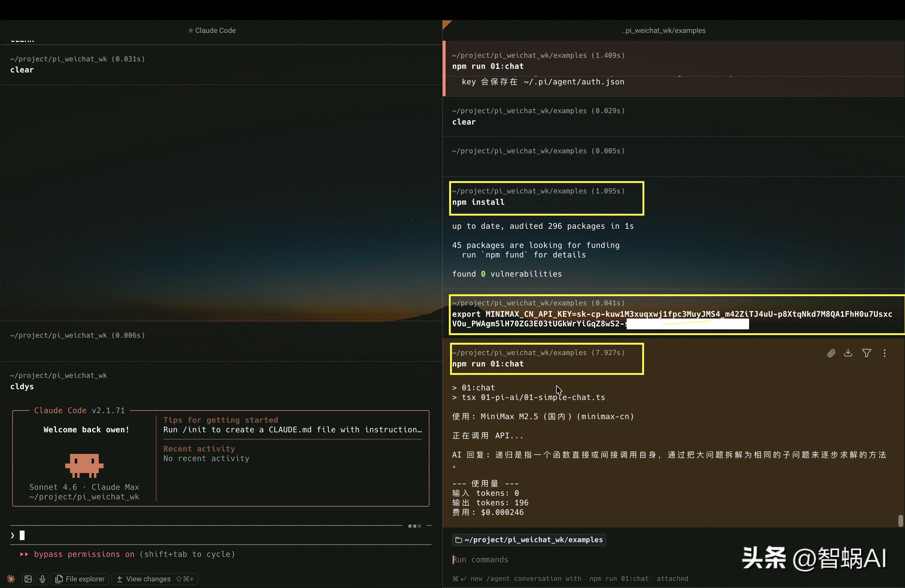The image size is (905, 588).
Task: Start voice input with the microphone icon
Action: click(x=42, y=579)
